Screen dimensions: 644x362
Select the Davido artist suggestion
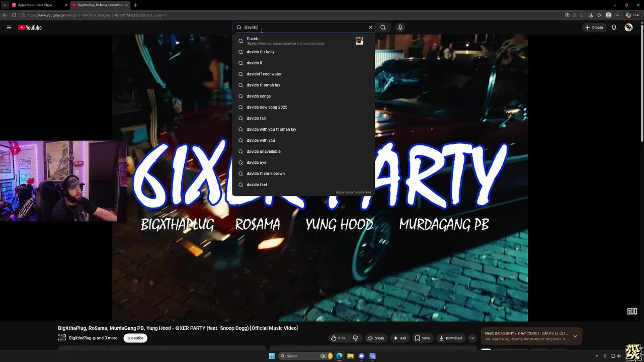tap(303, 41)
